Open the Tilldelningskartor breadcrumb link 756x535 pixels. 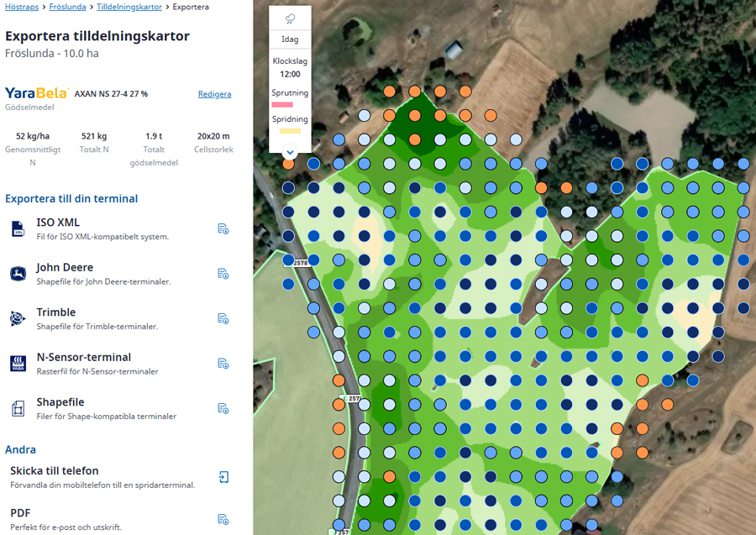point(129,7)
